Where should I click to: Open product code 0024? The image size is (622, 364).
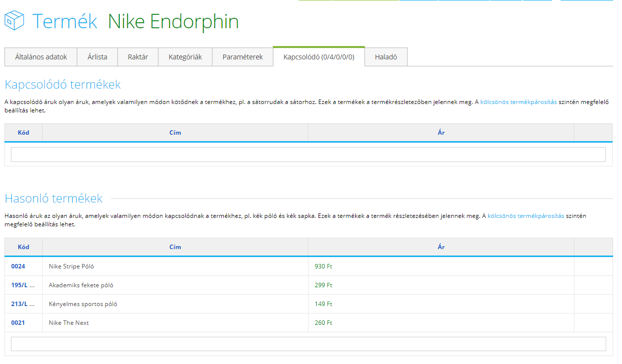point(18,266)
